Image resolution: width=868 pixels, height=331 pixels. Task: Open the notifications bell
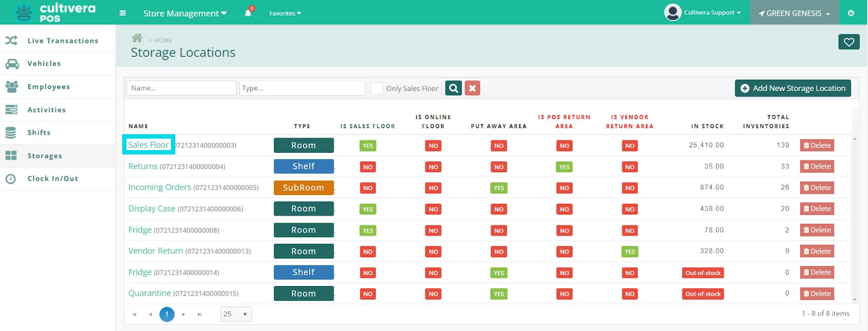[x=248, y=12]
